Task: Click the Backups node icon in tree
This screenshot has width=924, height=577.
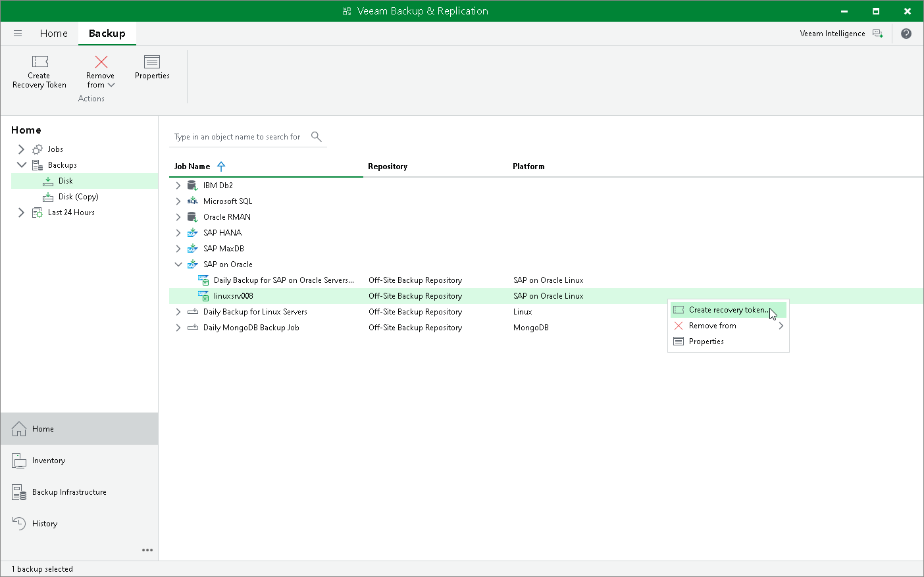Action: point(38,165)
